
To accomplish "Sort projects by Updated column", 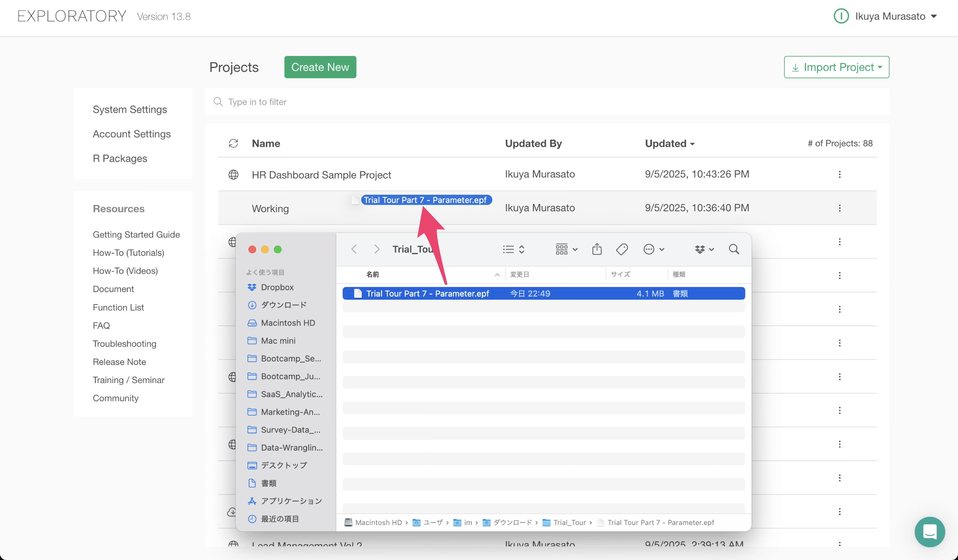I will (669, 143).
